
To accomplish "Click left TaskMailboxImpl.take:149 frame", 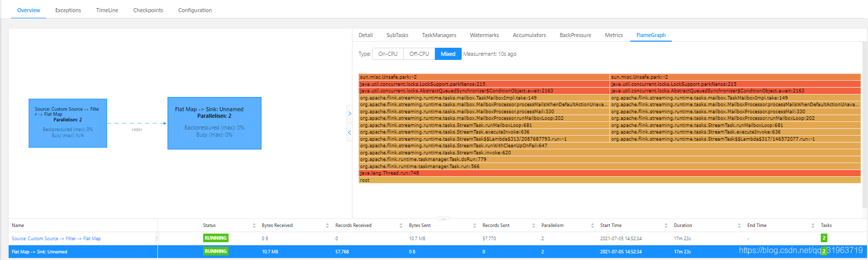I will tap(484, 98).
